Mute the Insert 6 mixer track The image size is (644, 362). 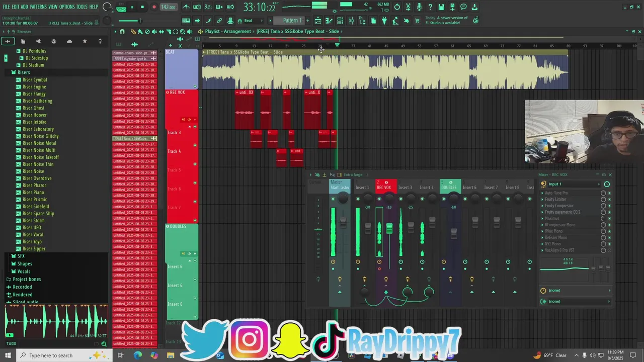click(x=465, y=199)
